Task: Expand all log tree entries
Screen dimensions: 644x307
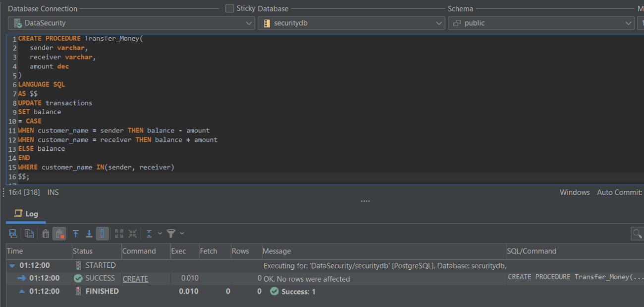Action: (x=118, y=233)
